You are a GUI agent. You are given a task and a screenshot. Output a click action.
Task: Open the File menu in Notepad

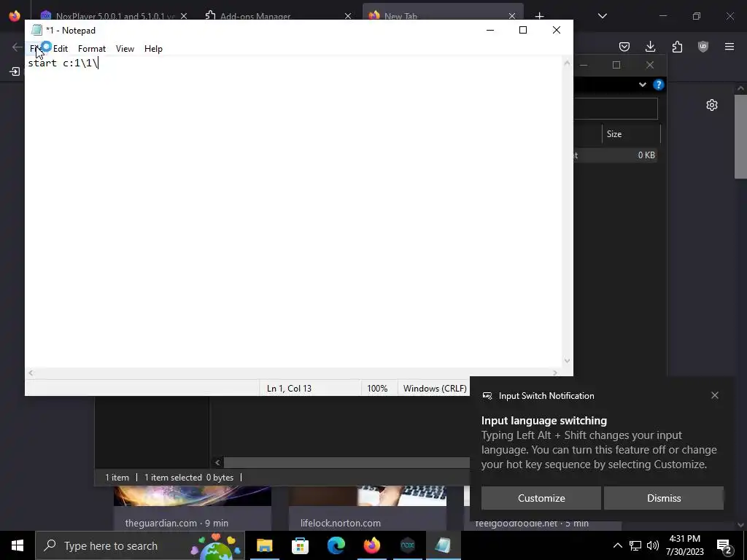click(x=36, y=49)
